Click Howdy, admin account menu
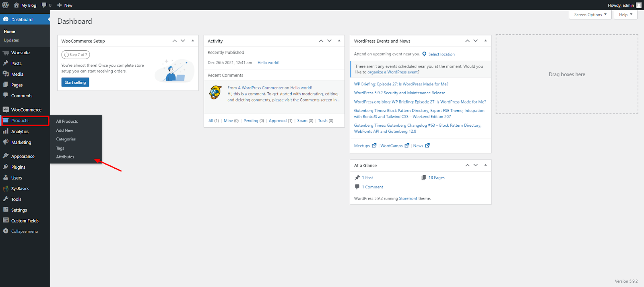Image resolution: width=644 pixels, height=287 pixels. click(625, 5)
